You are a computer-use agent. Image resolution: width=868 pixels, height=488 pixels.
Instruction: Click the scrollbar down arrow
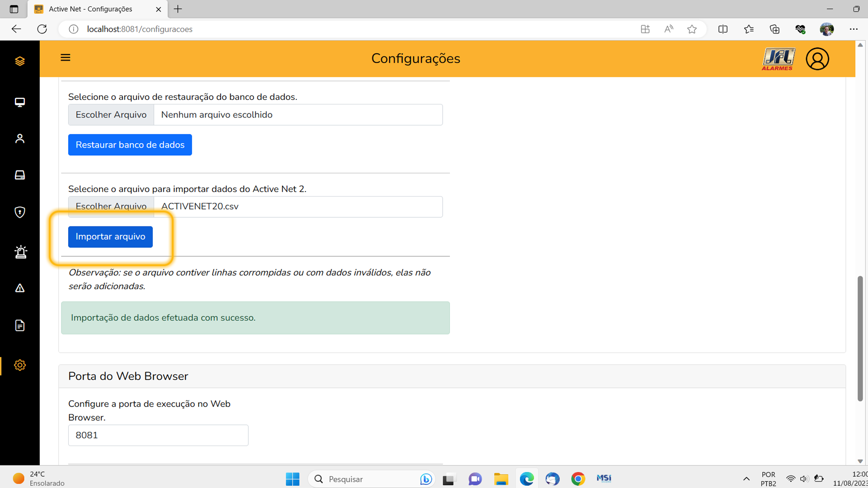[860, 461]
